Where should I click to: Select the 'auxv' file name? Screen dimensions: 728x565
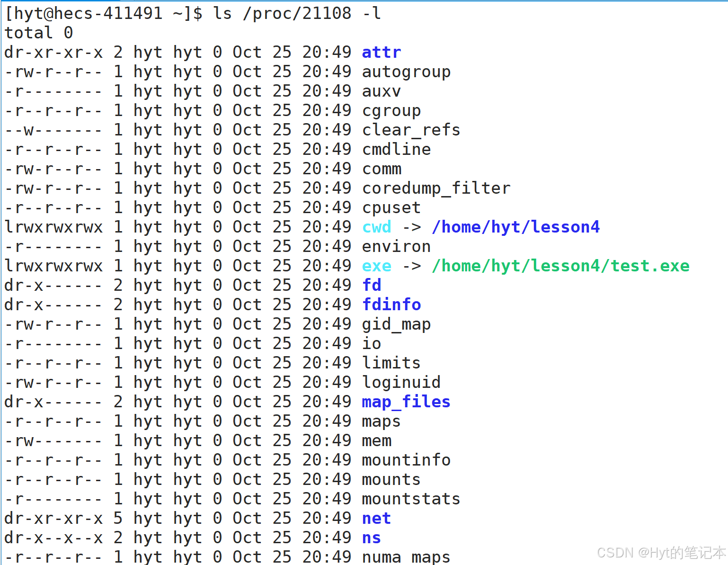coord(382,91)
